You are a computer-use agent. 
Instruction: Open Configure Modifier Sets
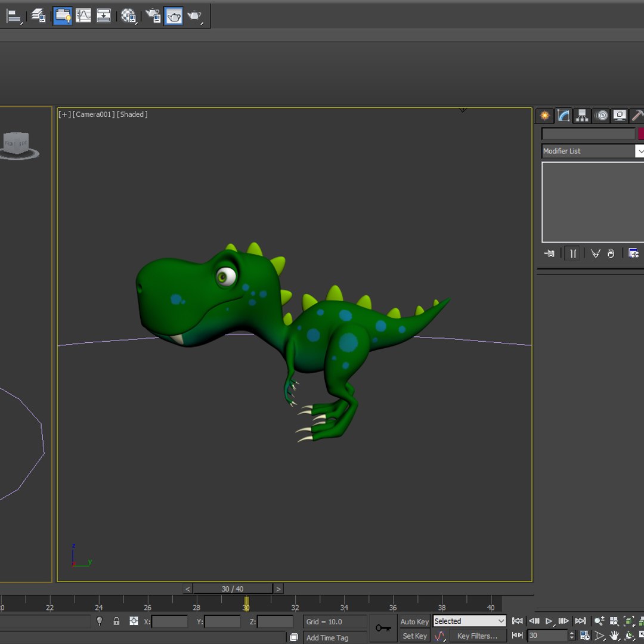(x=633, y=253)
